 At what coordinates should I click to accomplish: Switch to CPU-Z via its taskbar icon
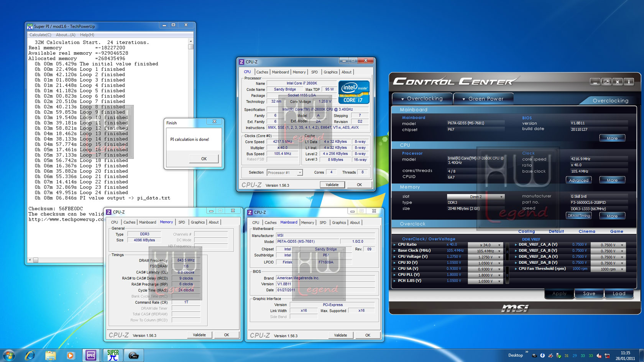(x=91, y=355)
